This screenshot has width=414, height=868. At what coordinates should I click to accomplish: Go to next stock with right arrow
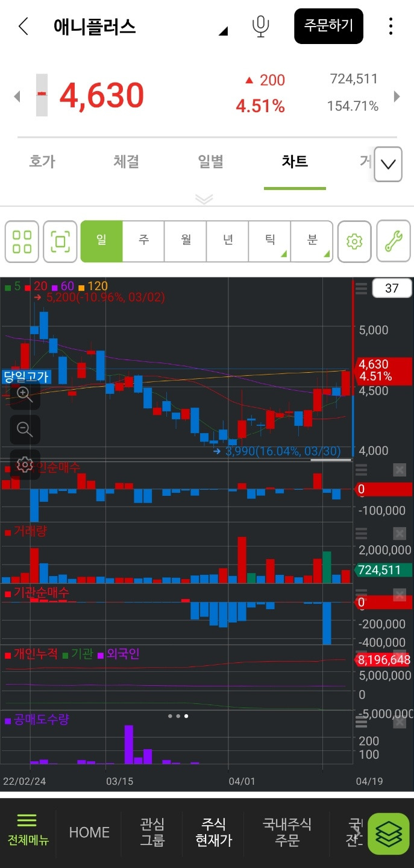[x=397, y=96]
